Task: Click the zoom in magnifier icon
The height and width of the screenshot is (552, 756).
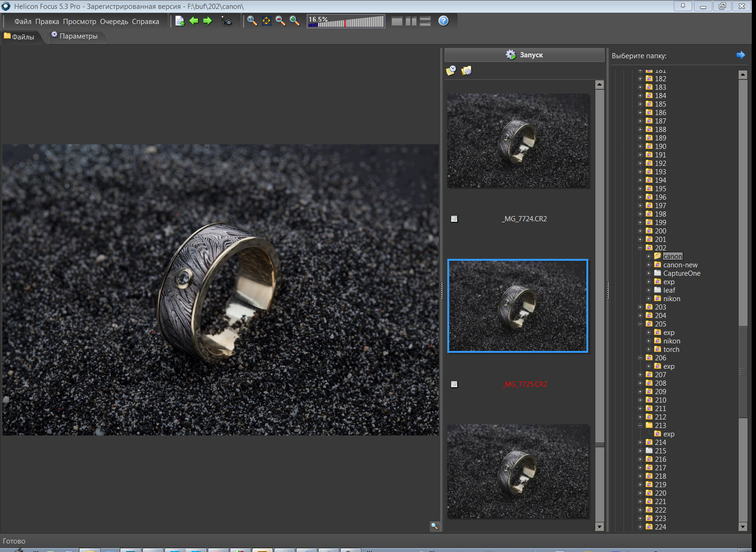Action: tap(295, 21)
